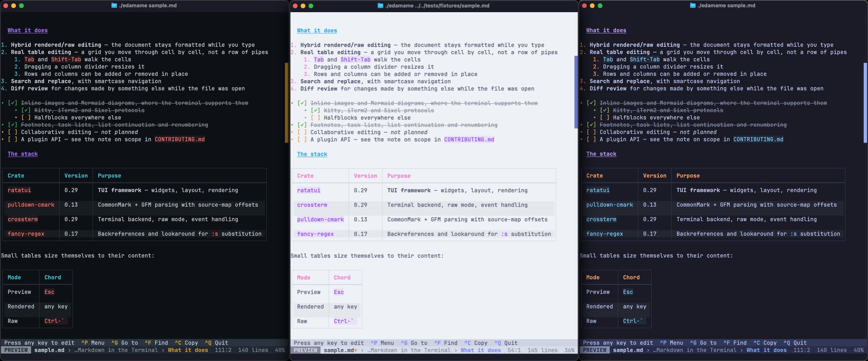The height and width of the screenshot is (361, 868).
Task: Click 'The stack' heading in left window
Action: pyautogui.click(x=23, y=154)
